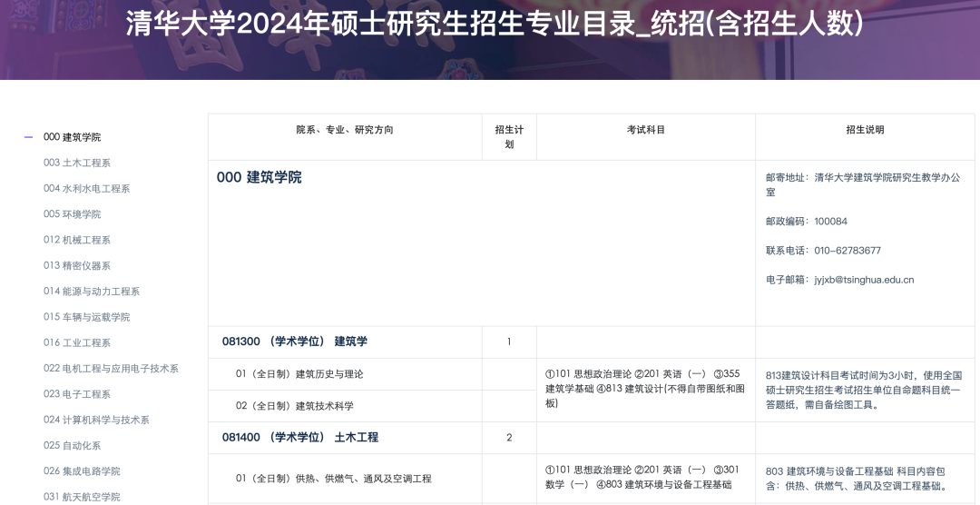Open 012 机械工程系 listing
Screen dimensions: 980x505
click(x=77, y=240)
